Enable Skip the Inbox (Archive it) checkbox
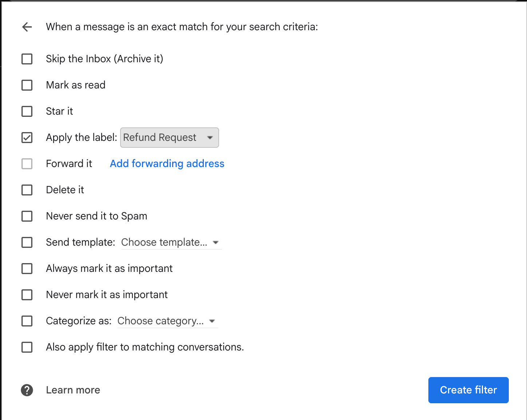 click(x=27, y=59)
